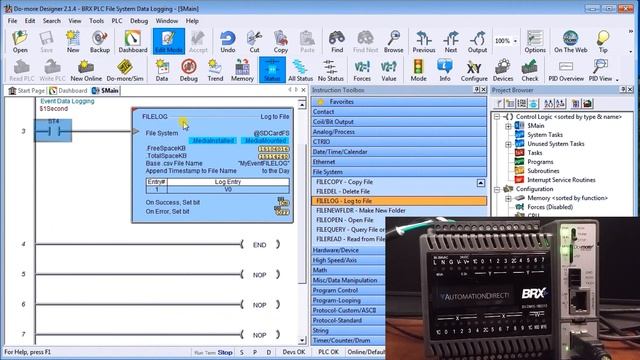
Task: Expand the Math toolbox category
Action: click(349, 270)
